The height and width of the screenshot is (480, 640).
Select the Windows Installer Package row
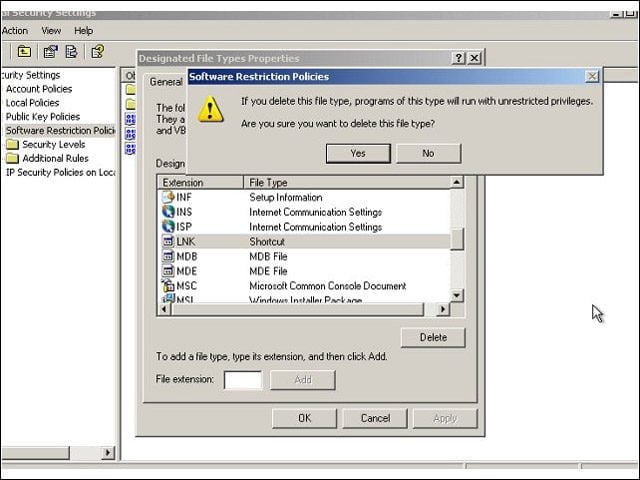(x=304, y=299)
